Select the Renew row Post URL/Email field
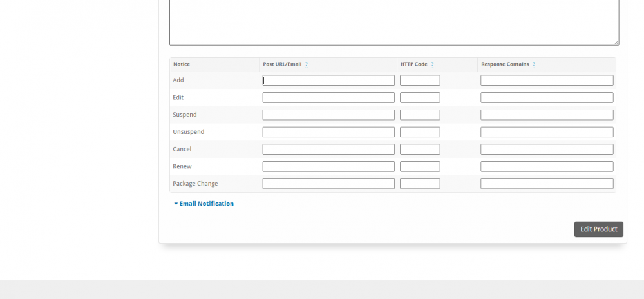Screen dimensions: 644x299 [328, 166]
